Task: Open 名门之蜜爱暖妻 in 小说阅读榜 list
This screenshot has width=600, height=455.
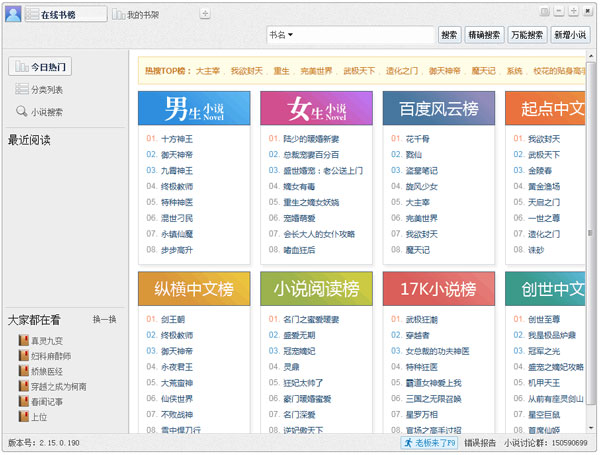Action: point(311,320)
